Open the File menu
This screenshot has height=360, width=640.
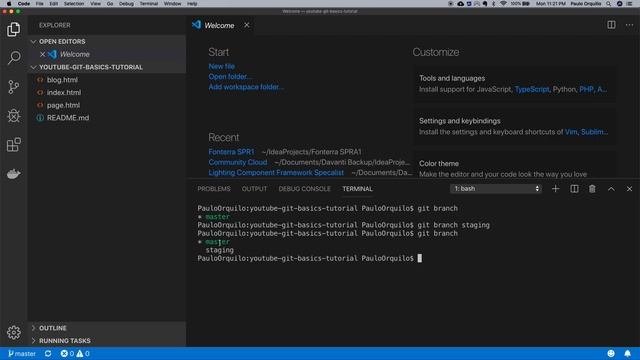coord(39,4)
